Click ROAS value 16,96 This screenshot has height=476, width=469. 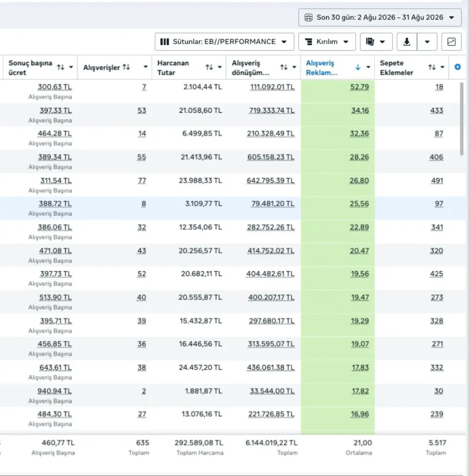pyautogui.click(x=360, y=414)
